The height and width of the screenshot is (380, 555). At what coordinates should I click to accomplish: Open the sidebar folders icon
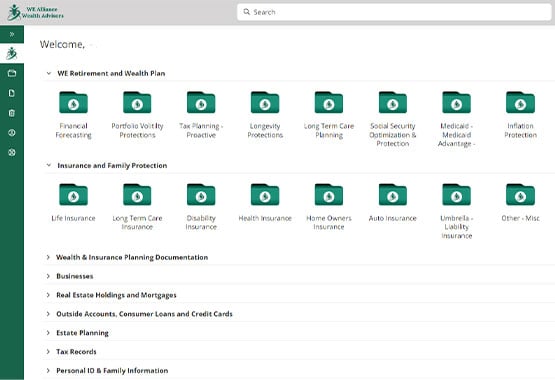(x=12, y=73)
